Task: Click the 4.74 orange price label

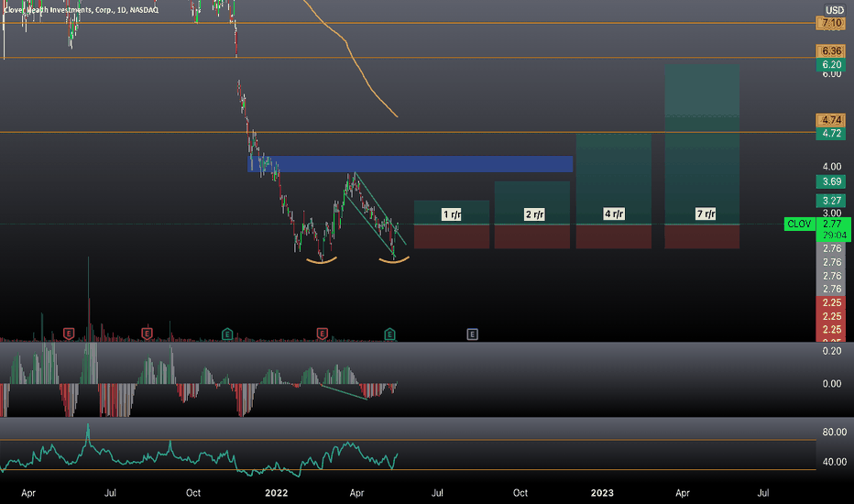Action: [831, 120]
